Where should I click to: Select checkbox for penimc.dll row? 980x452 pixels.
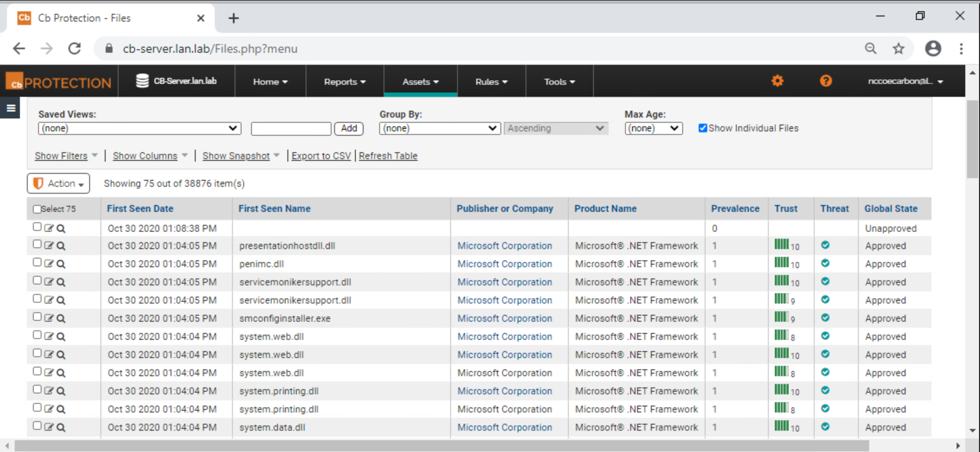[x=37, y=262]
